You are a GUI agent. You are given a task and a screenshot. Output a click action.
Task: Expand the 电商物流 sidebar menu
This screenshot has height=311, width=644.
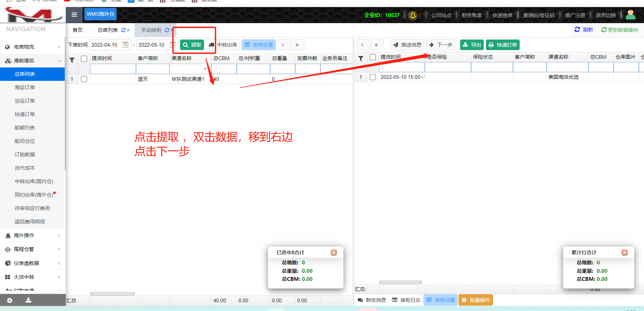pyautogui.click(x=33, y=47)
